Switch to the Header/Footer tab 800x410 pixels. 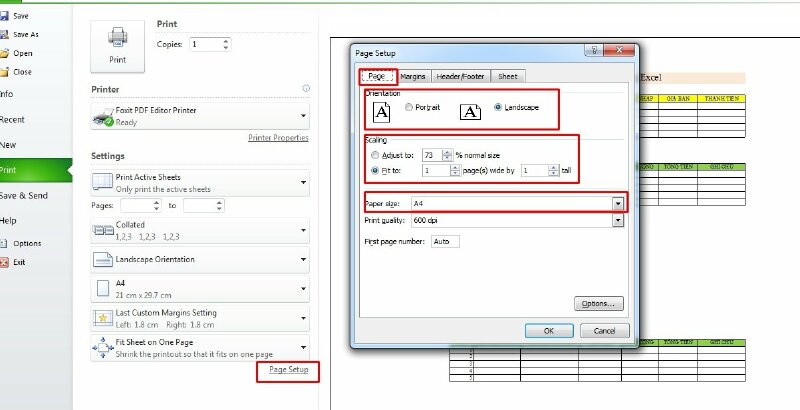460,76
